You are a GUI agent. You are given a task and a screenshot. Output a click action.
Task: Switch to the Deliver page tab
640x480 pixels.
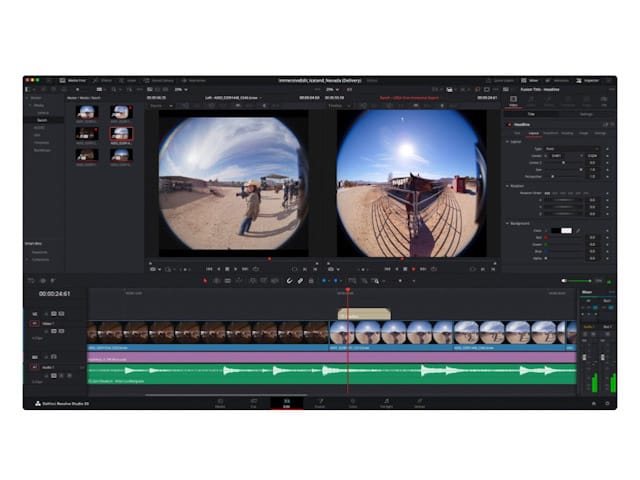click(x=420, y=403)
